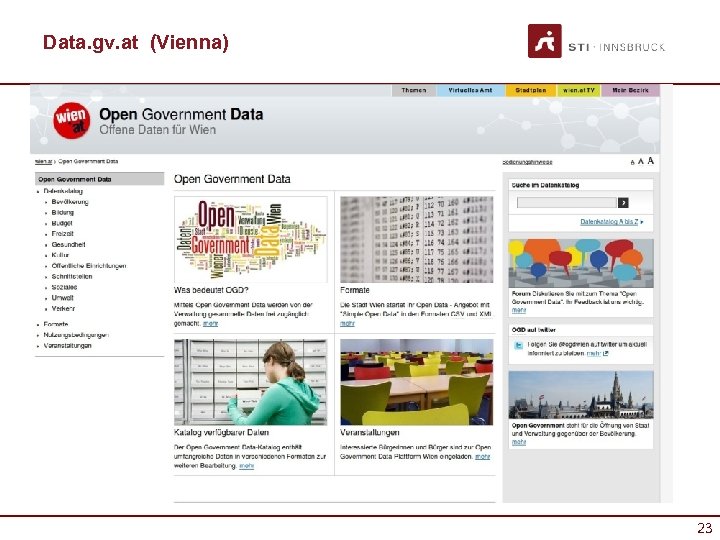Open the Mein Bezirk tab
The width and height of the screenshot is (720, 540).
point(630,90)
